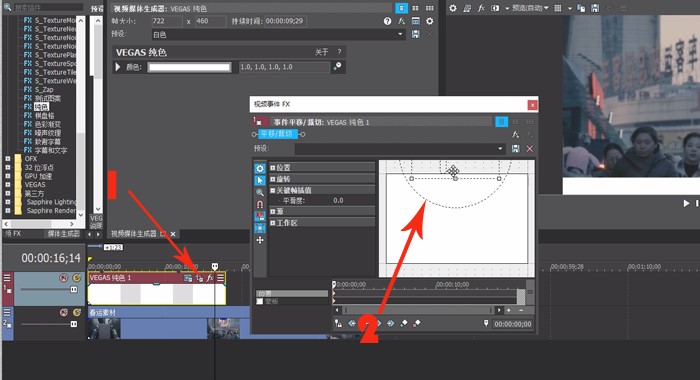The height and width of the screenshot is (380, 700).
Task: Click the 关于 about link
Action: click(x=321, y=52)
